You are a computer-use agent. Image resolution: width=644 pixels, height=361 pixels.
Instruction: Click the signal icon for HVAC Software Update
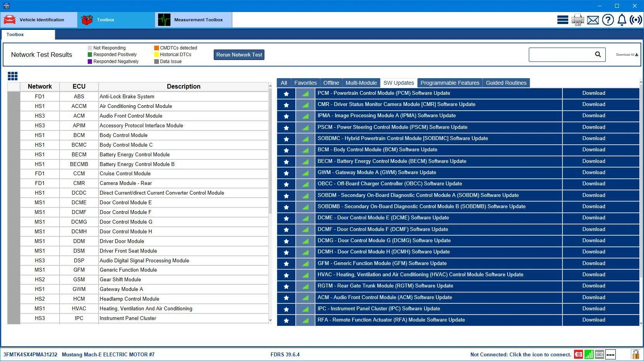pos(305,275)
